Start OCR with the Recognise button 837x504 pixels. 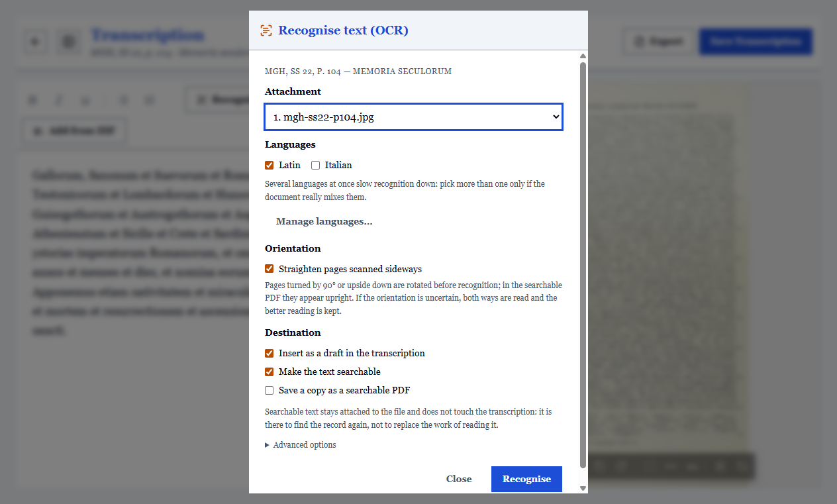[x=526, y=479]
